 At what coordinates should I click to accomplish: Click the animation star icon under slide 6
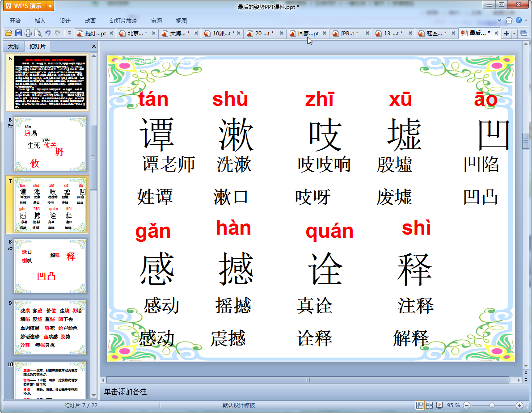(x=10, y=126)
